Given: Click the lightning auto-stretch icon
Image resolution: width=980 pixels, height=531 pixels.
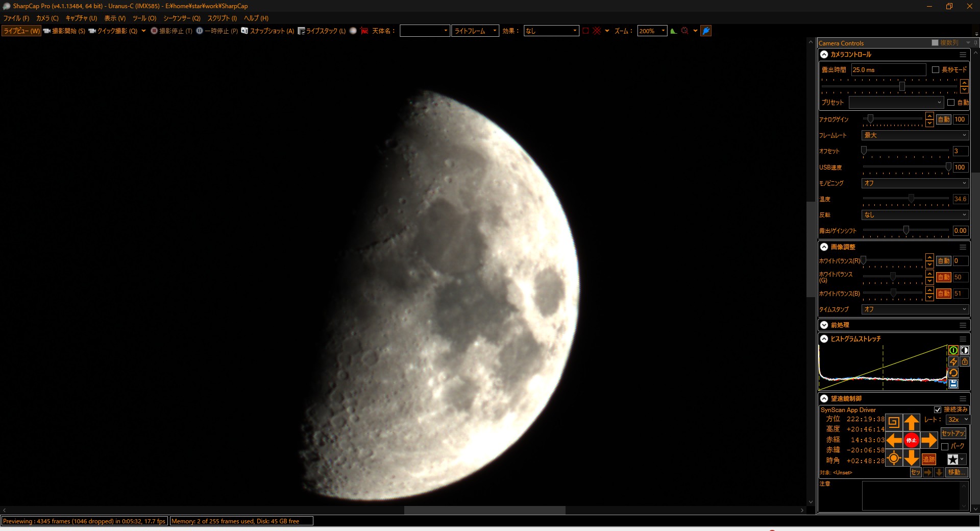Looking at the screenshot, I should (953, 361).
